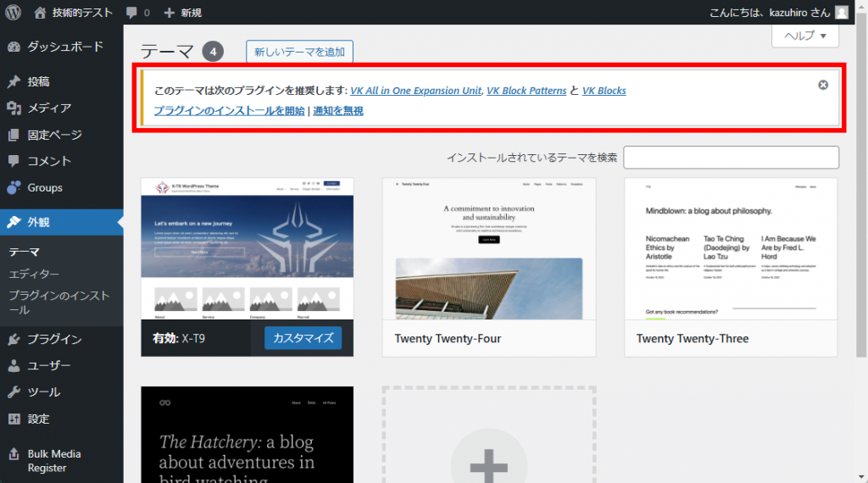Expand the ヘルプ dropdown tab
868x483 pixels.
click(x=804, y=36)
